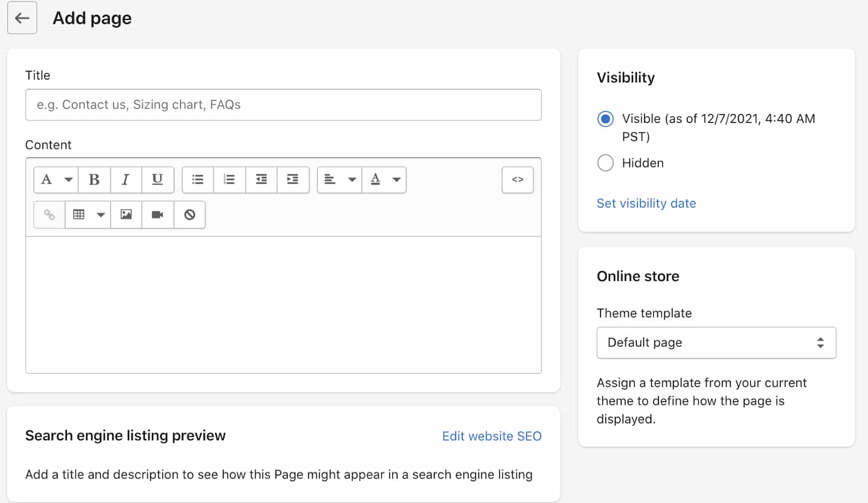Toggle italic formatting
Screen dimensions: 868x503
pos(126,179)
